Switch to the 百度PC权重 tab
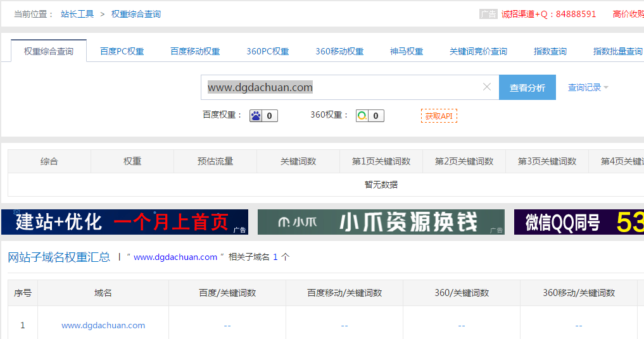Viewport: 644px width, 339px height. tap(122, 51)
